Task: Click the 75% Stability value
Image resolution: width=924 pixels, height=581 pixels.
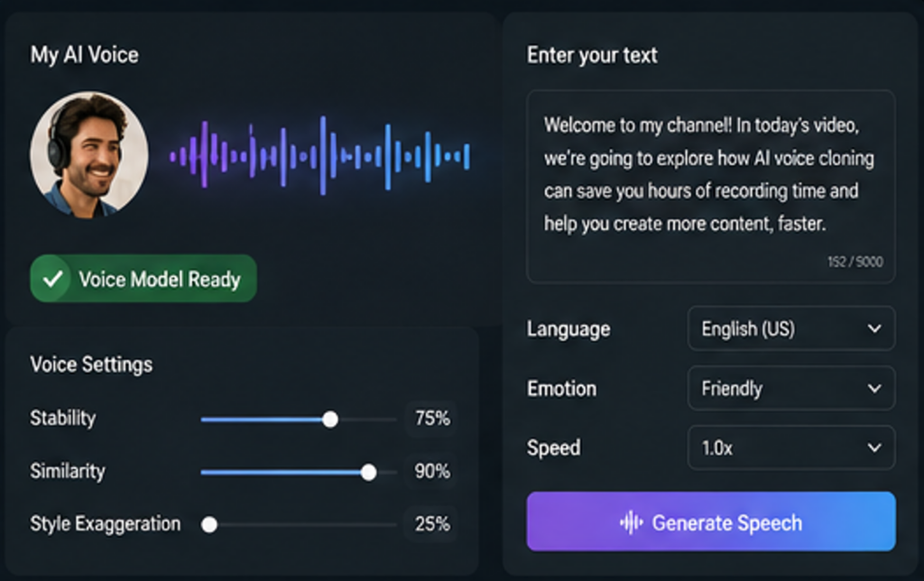Action: pos(432,419)
